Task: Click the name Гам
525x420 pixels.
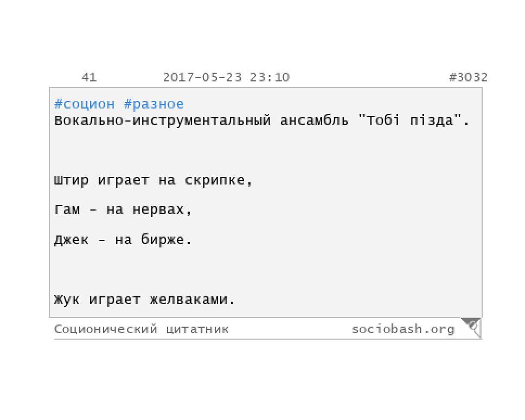Action: pos(67,210)
